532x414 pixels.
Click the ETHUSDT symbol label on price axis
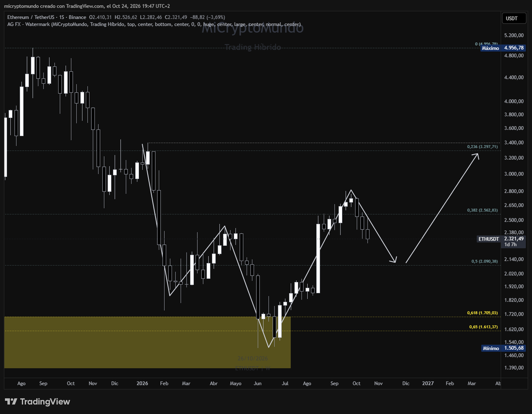pyautogui.click(x=489, y=238)
